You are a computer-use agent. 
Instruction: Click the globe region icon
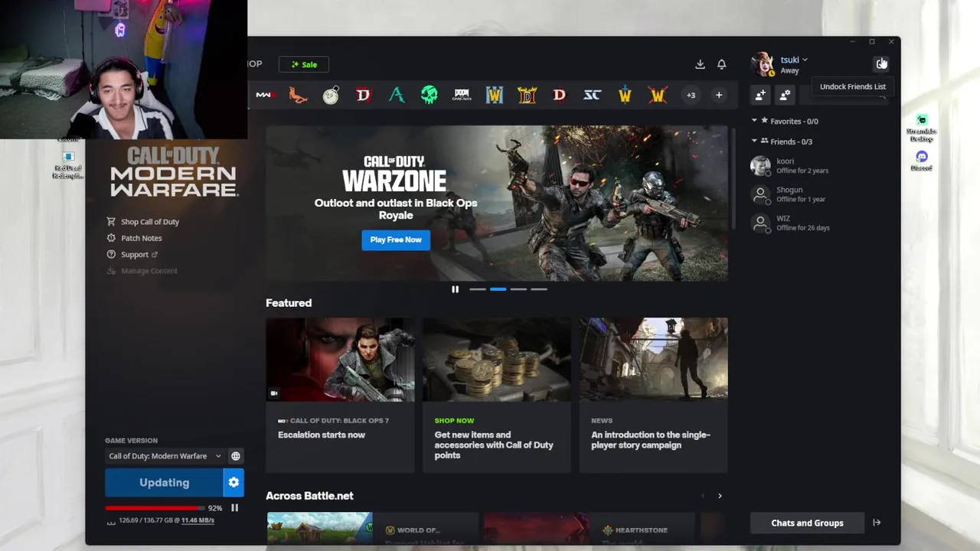point(236,456)
